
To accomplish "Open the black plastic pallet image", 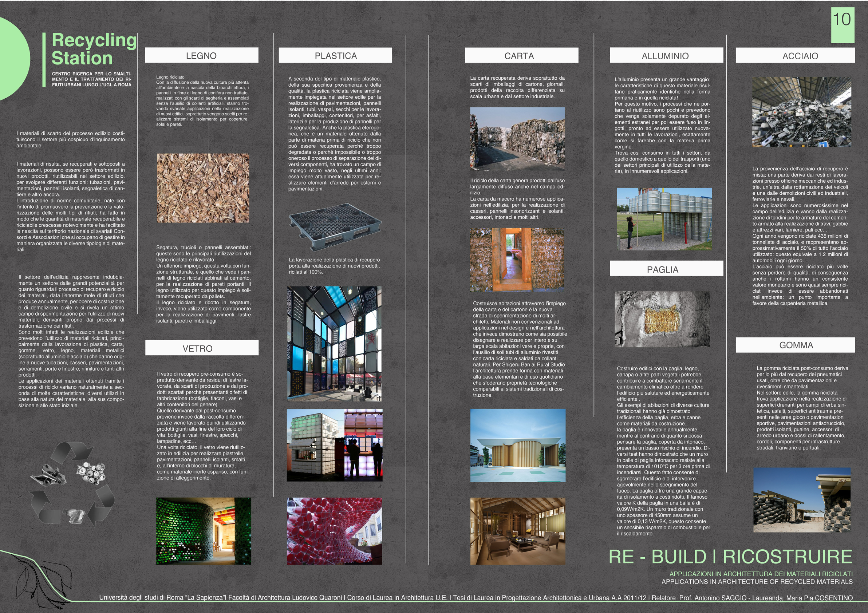I will 335,226.
